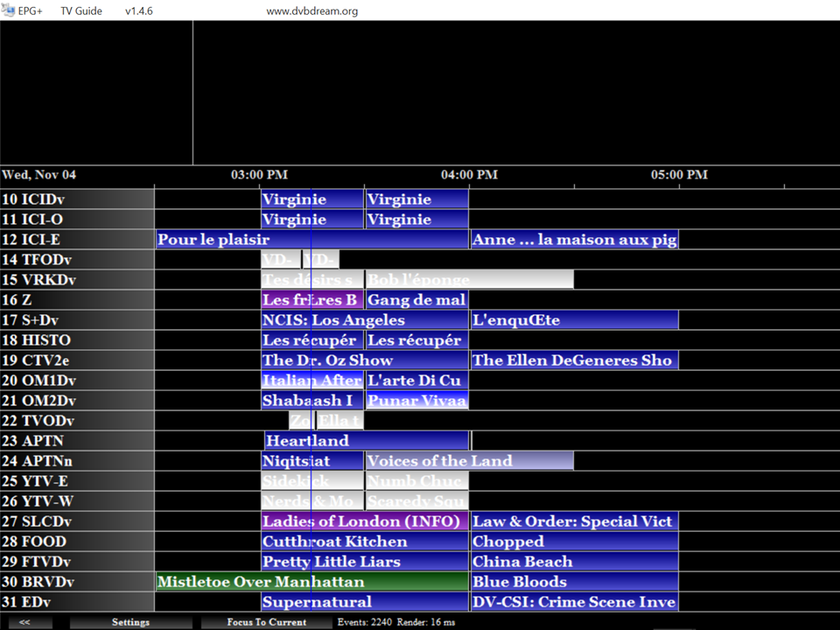Viewport: 840px width, 630px height.
Task: Select channel 12 ICI-E
Action: [77, 240]
